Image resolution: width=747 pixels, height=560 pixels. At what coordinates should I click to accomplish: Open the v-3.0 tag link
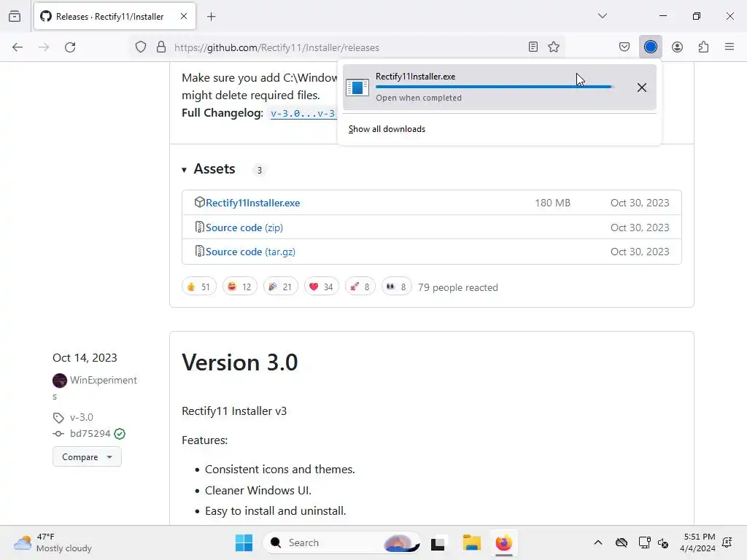82,417
